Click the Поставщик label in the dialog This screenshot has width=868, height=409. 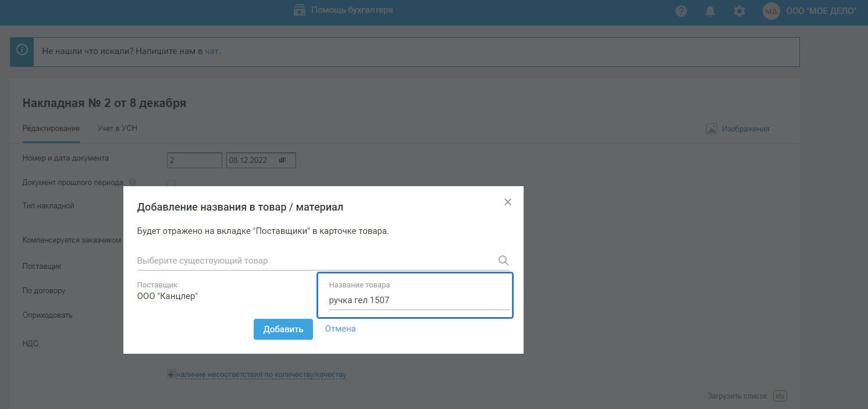157,285
